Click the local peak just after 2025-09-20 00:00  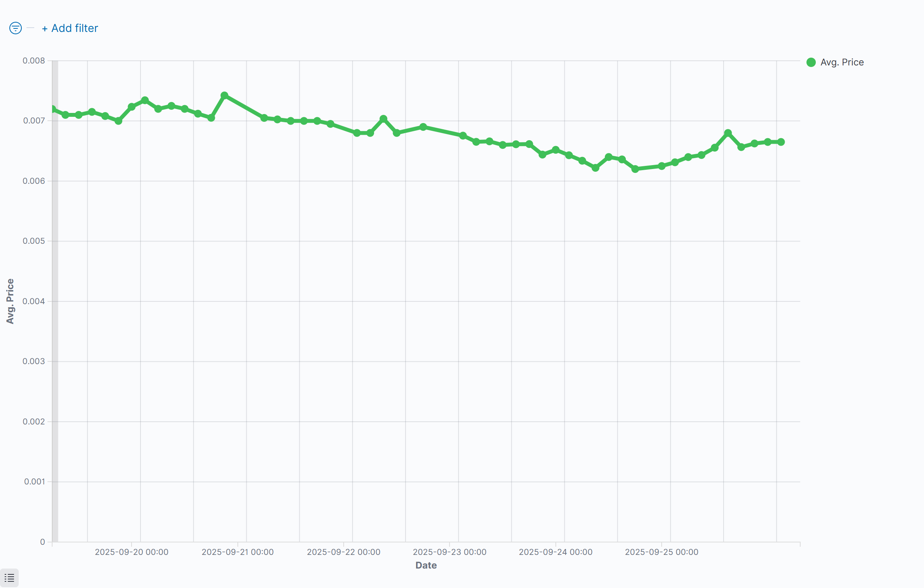coord(145,100)
